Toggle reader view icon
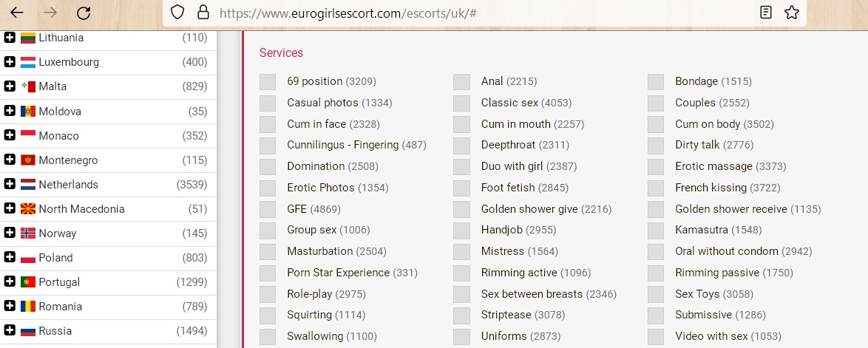The height and width of the screenshot is (348, 868). 765,12
